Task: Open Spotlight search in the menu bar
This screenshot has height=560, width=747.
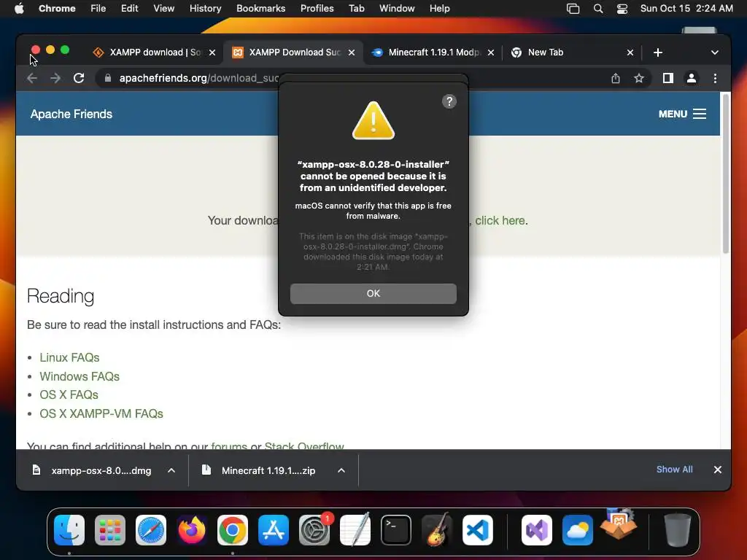Action: (x=598, y=9)
